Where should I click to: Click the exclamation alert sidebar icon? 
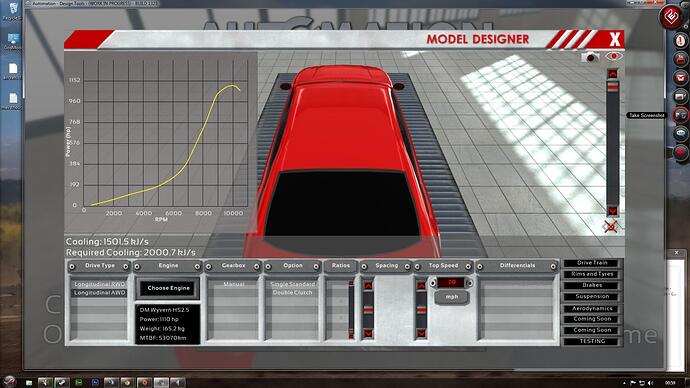pos(680,40)
